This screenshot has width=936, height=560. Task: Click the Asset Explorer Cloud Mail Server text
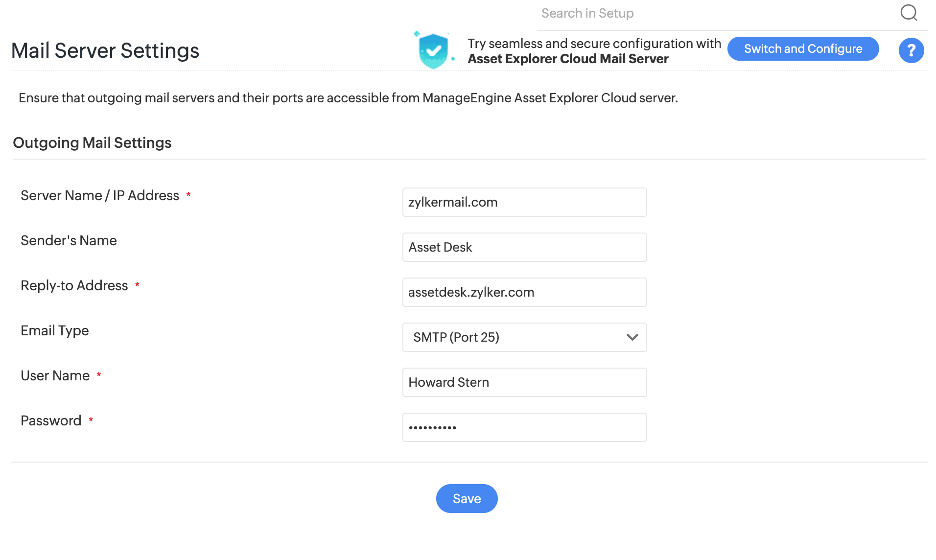coord(568,59)
